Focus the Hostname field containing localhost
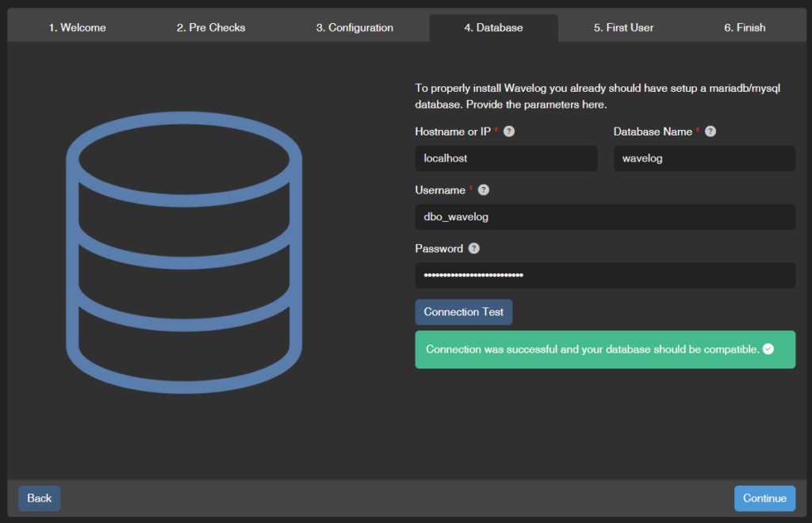The height and width of the screenshot is (523, 812). tap(506, 158)
